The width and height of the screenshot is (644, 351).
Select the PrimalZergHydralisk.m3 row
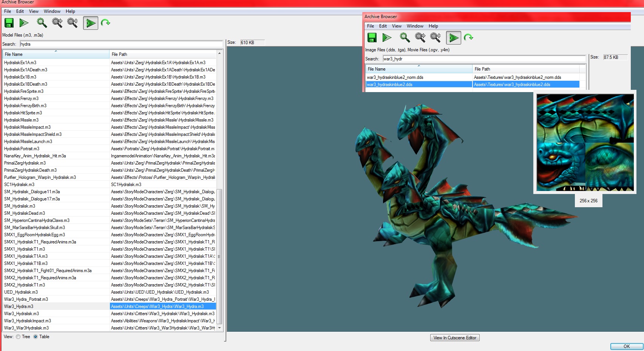coord(110,163)
